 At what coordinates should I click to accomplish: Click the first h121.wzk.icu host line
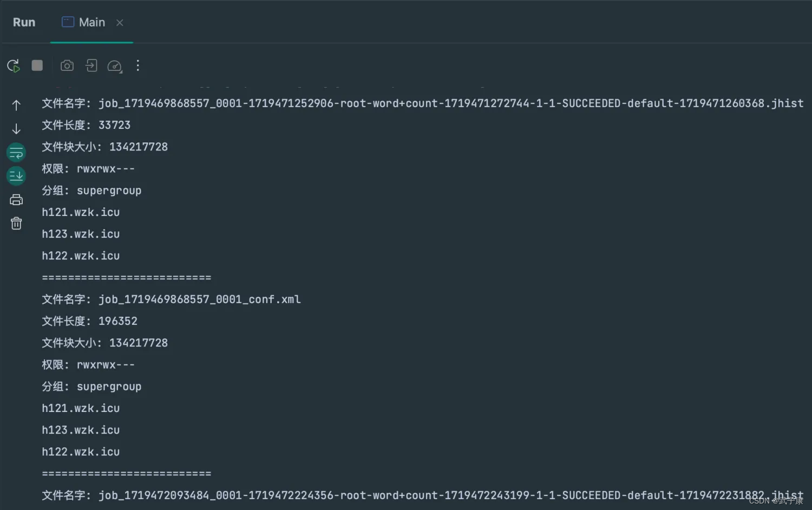[x=81, y=212]
